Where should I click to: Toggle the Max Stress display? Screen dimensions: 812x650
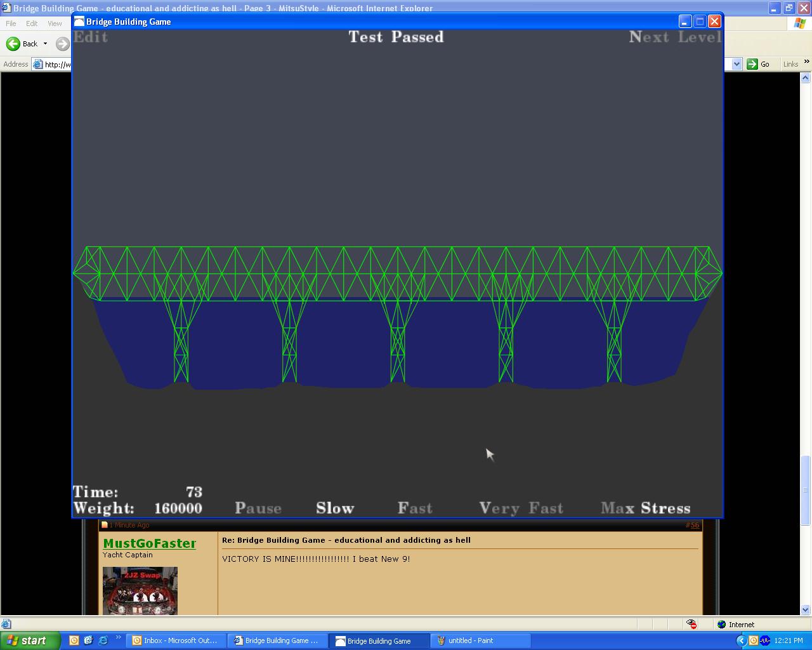point(645,508)
